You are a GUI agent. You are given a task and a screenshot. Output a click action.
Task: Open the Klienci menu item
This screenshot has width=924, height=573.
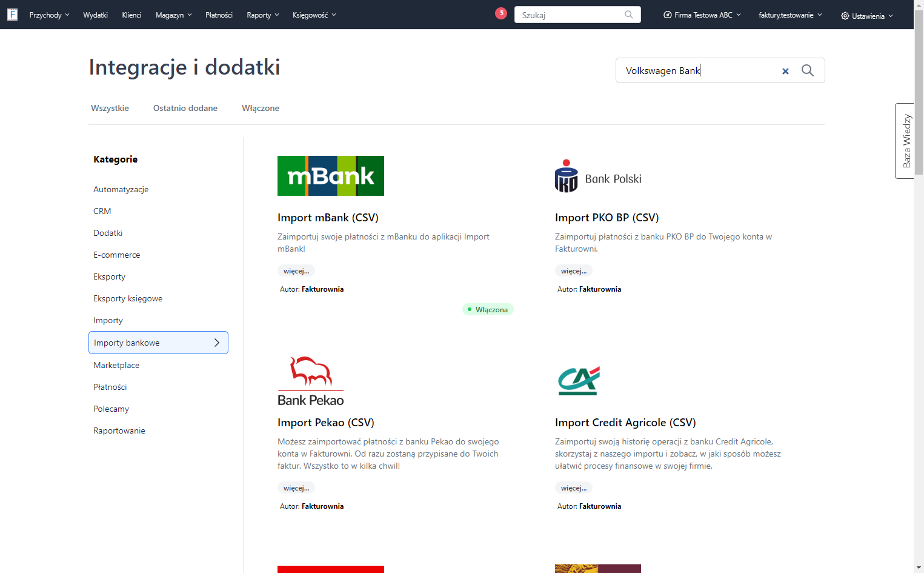point(131,15)
